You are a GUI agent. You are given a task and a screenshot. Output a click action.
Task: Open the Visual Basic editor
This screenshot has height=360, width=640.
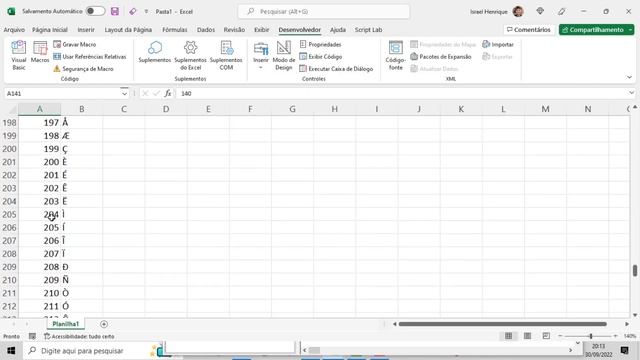click(19, 56)
